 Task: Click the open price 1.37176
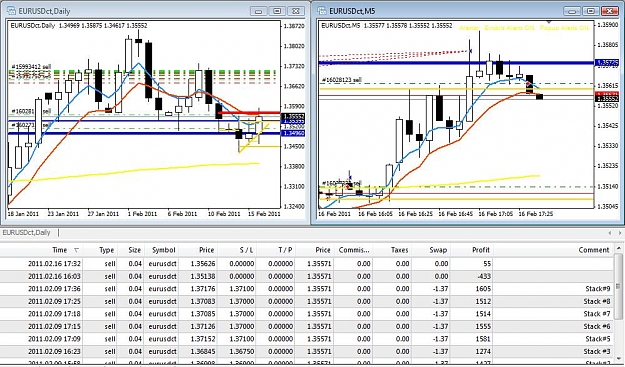pyautogui.click(x=203, y=288)
